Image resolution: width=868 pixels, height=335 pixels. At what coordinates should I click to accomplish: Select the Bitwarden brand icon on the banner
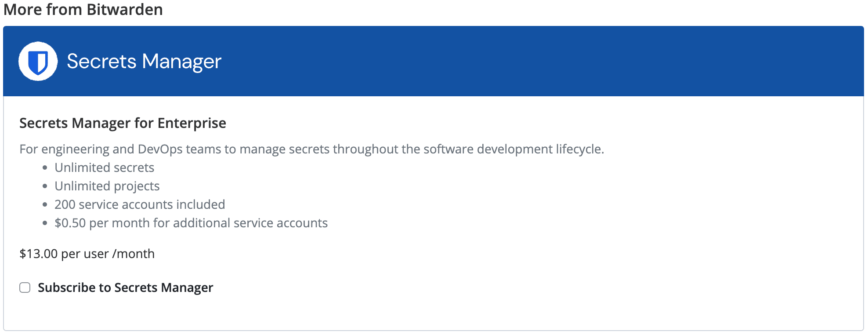pyautogui.click(x=38, y=62)
